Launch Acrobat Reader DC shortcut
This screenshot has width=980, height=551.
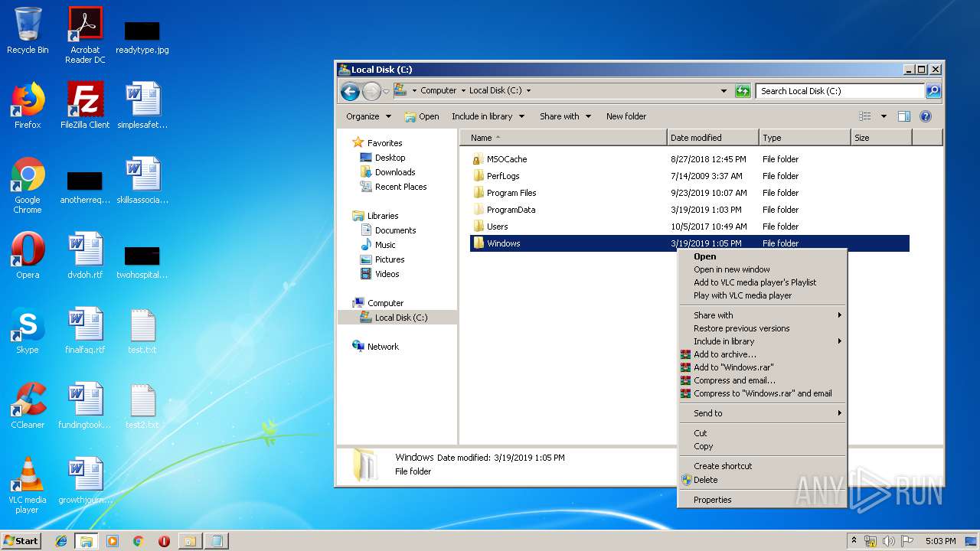pyautogui.click(x=85, y=35)
